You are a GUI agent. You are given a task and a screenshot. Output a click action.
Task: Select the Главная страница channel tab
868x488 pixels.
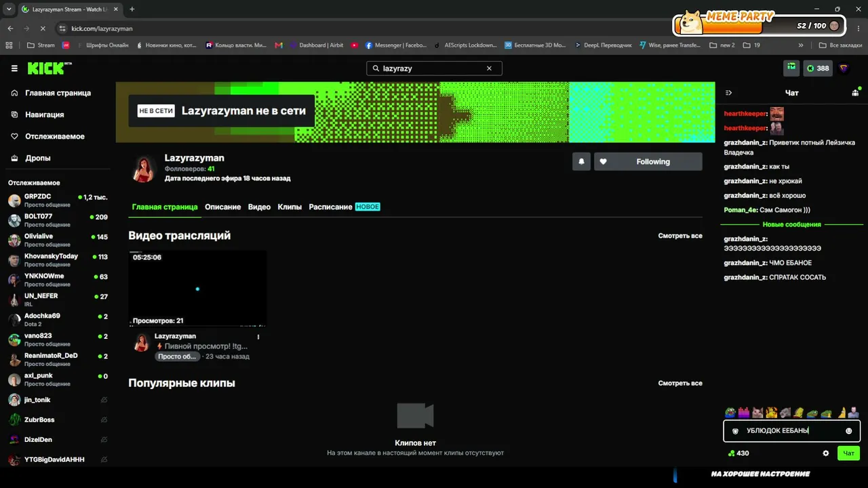coord(165,207)
